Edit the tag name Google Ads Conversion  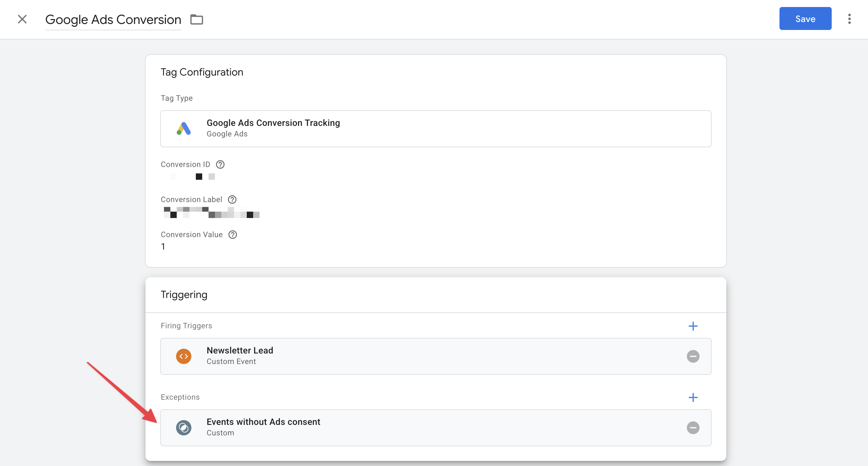pyautogui.click(x=113, y=19)
